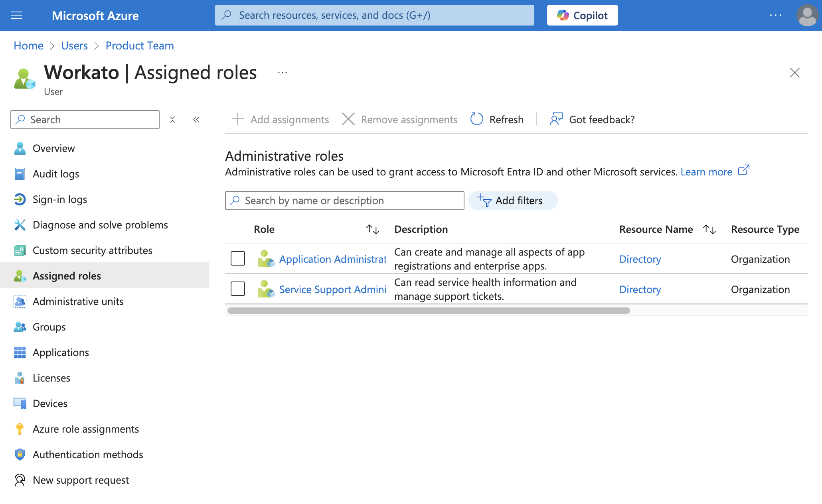Navigate to Sign-in logs
The height and width of the screenshot is (504, 822).
coord(60,199)
